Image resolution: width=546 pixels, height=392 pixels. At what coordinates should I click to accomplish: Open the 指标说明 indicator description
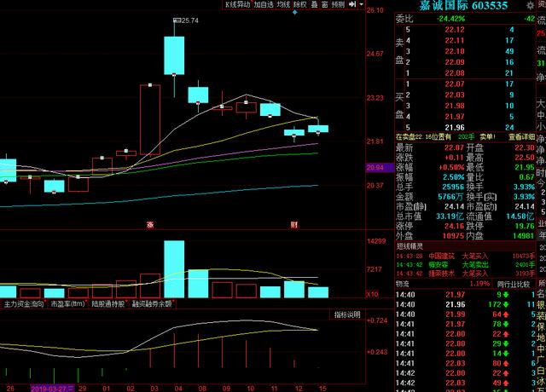[347, 314]
